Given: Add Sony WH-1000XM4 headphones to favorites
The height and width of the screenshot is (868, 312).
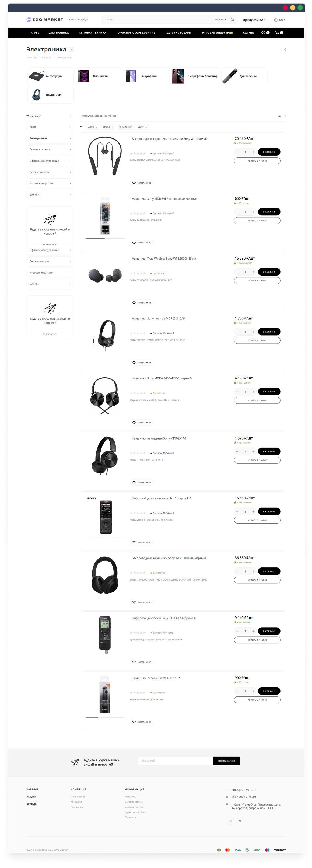Looking at the screenshot, I should coord(142,602).
